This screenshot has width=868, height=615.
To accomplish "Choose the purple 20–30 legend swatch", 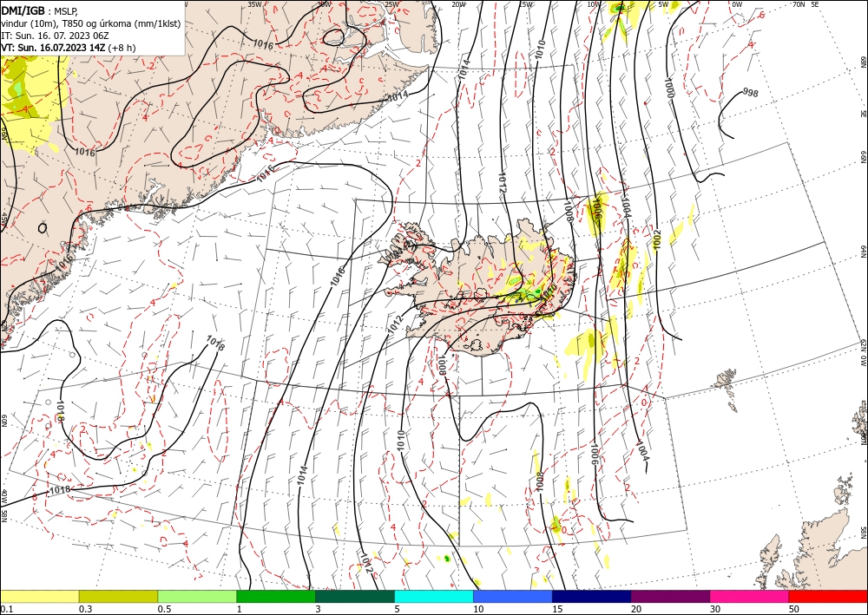I will [x=670, y=596].
